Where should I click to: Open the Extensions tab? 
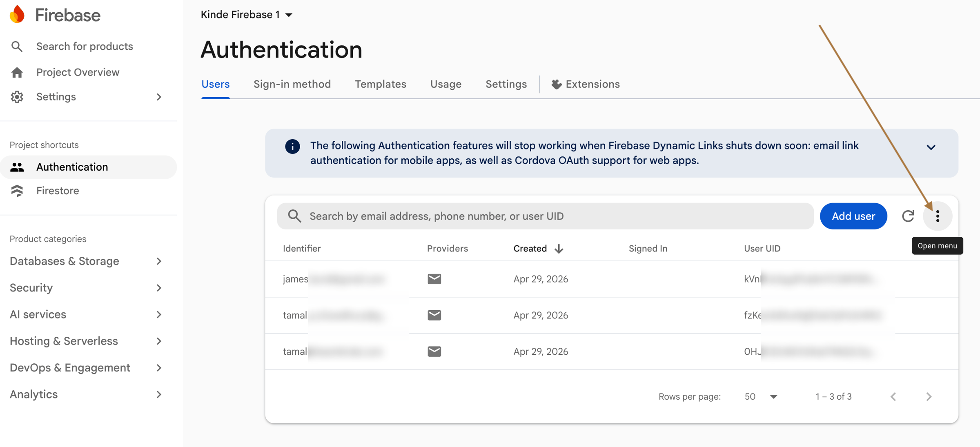tap(586, 85)
